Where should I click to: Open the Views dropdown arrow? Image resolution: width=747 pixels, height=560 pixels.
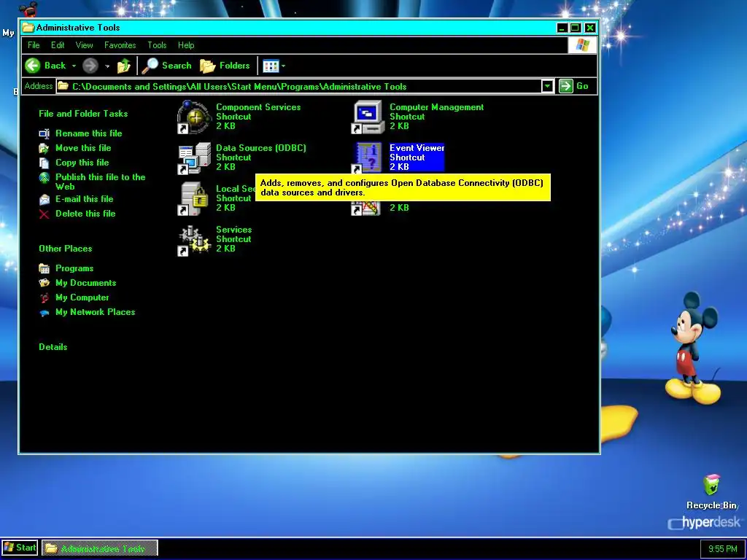point(284,66)
